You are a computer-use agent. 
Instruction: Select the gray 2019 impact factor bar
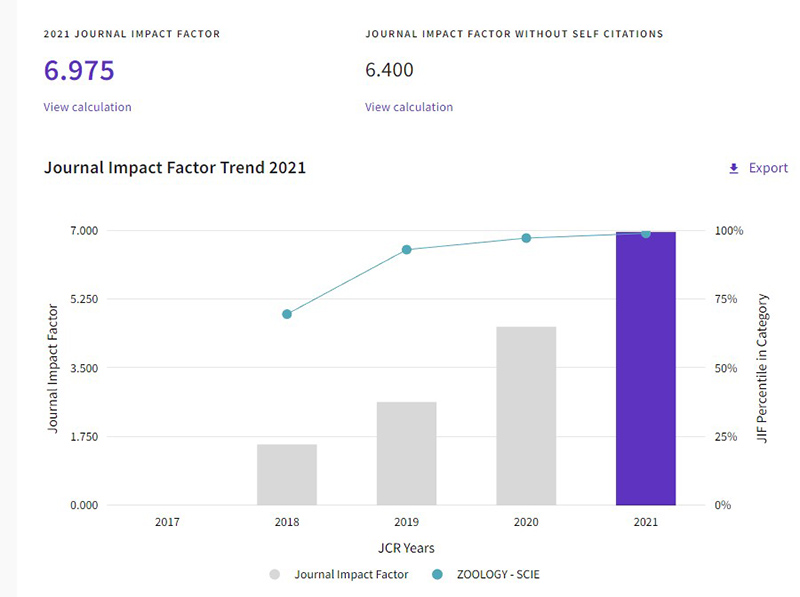[406, 454]
